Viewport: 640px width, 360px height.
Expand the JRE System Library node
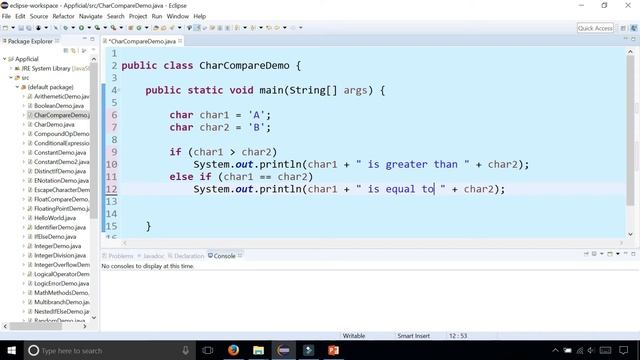pos(11,68)
